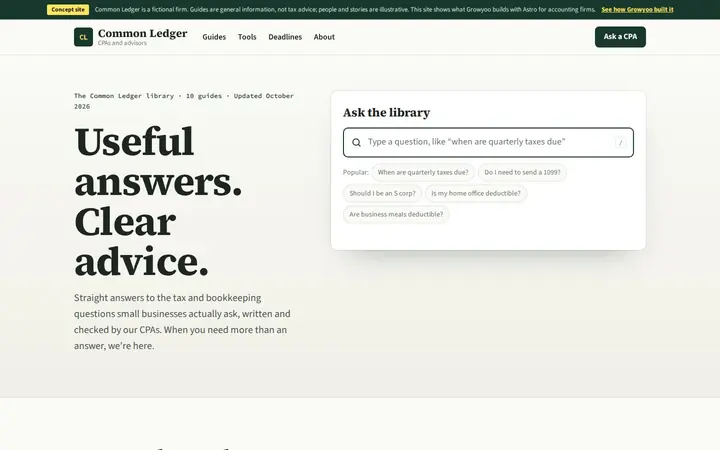Screen dimensions: 720x450
Task: Click the Common Ledger site title
Action: tap(142, 33)
